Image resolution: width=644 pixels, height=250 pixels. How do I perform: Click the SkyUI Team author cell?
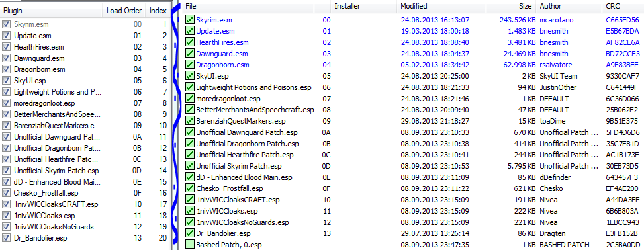click(558, 76)
